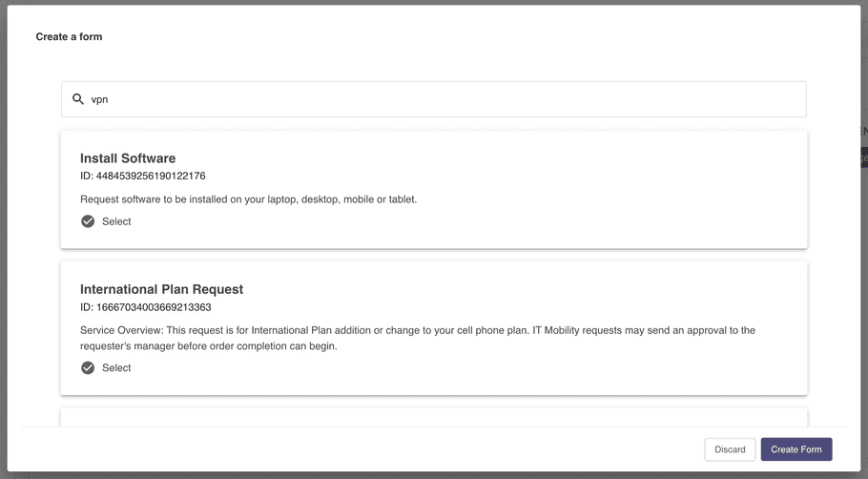Click the Install Software ID number
This screenshot has height=479, width=868.
[x=151, y=177]
